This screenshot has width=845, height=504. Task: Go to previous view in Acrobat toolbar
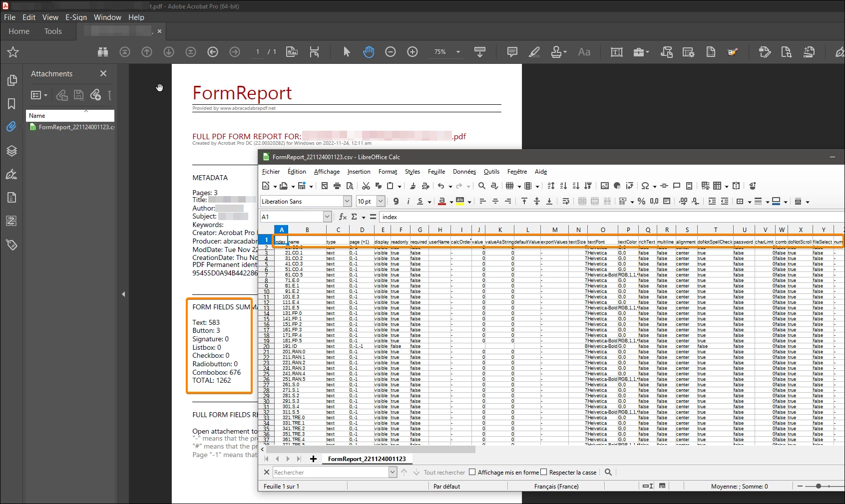coord(213,52)
